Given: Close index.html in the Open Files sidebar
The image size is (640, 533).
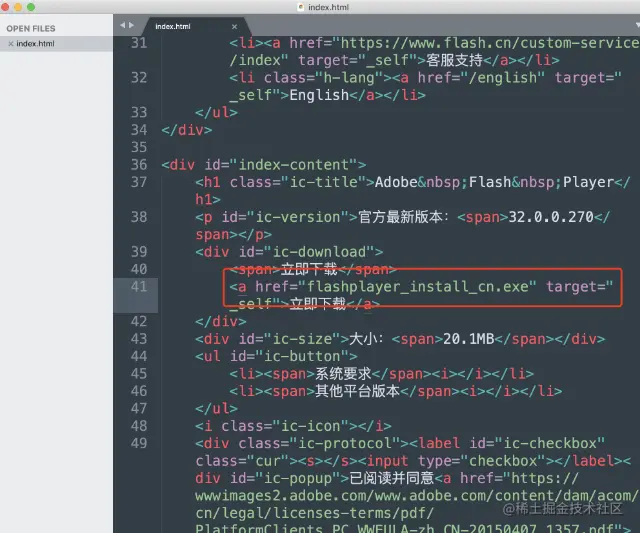Looking at the screenshot, I should pyautogui.click(x=11, y=44).
